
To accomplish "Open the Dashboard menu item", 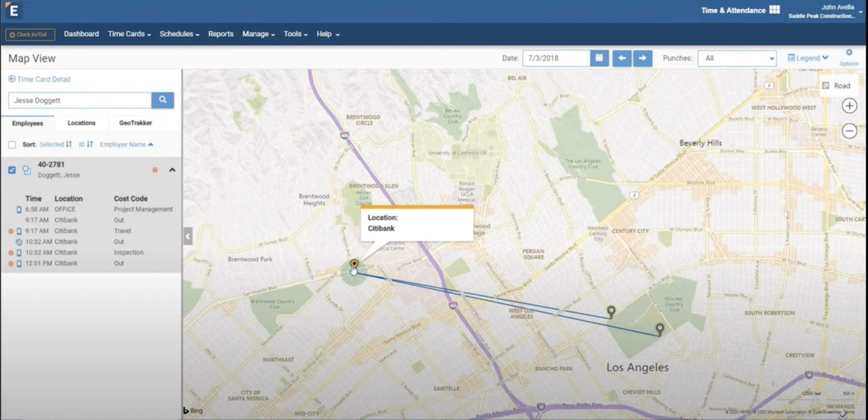I will pos(81,34).
